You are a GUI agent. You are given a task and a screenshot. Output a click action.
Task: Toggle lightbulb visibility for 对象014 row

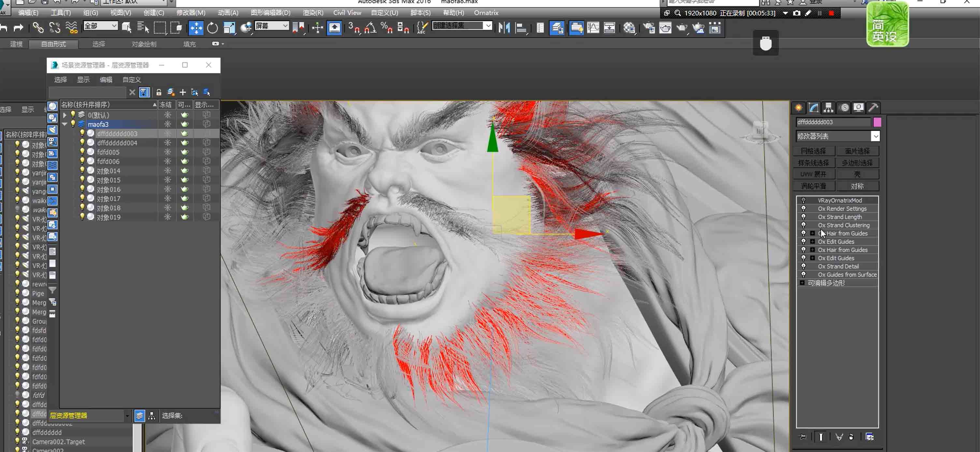point(82,170)
